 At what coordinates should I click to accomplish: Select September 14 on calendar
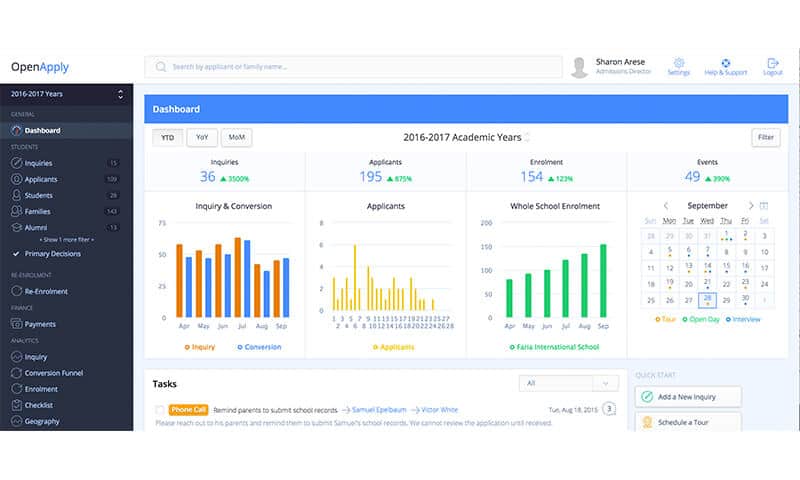pyautogui.click(x=707, y=267)
